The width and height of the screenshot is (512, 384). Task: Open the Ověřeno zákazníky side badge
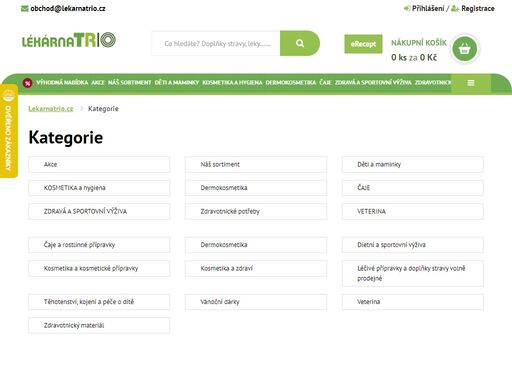(x=9, y=131)
